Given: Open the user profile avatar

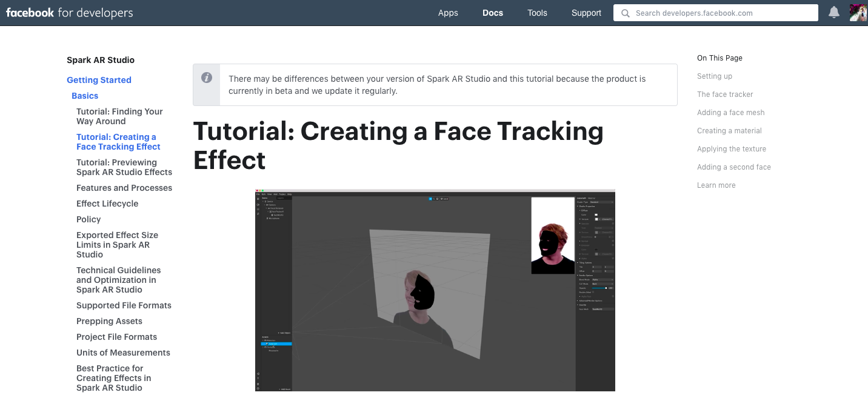Looking at the screenshot, I should (x=858, y=13).
